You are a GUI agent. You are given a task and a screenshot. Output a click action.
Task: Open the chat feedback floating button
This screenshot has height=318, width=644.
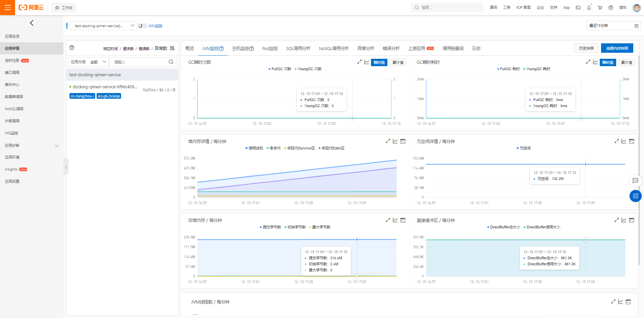pos(635,181)
